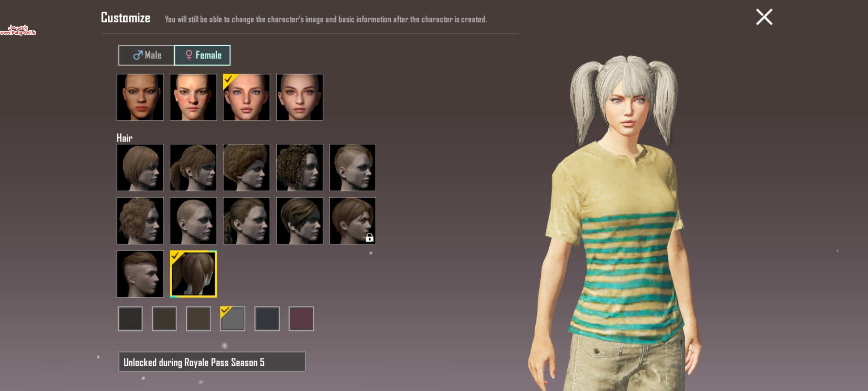Image resolution: width=868 pixels, height=391 pixels.
Task: Pick the dark olive hair color swatch
Action: (165, 319)
